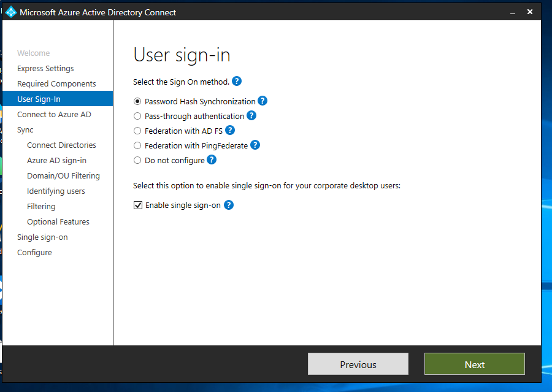Minimize the Azure AD Connect window
552x392 pixels.
513,12
